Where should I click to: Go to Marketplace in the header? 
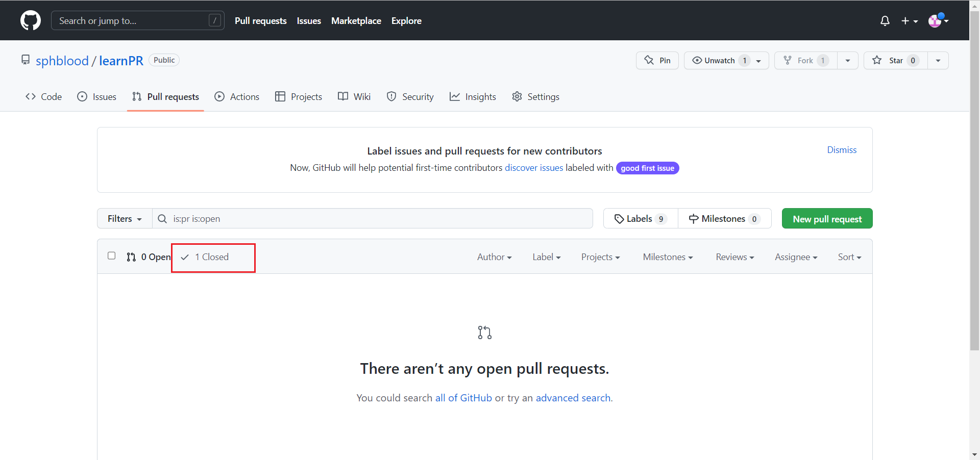[356, 21]
